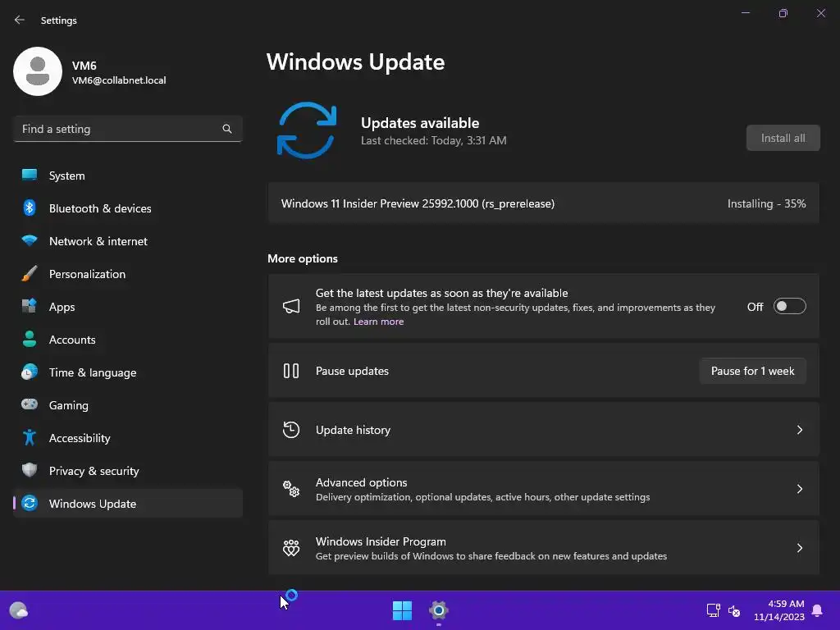Open Gaming settings

tap(127, 405)
